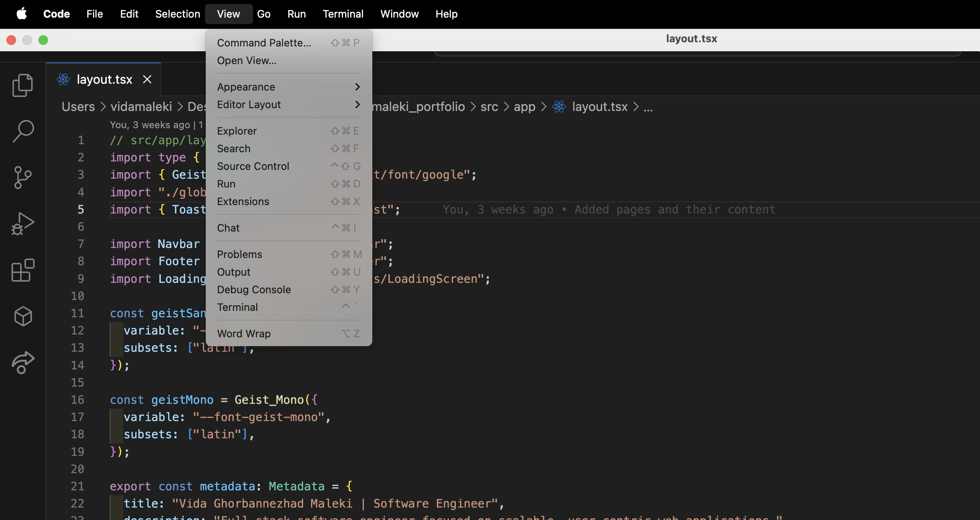Close the layout.tsx editor tab
980x520 pixels.
pyautogui.click(x=147, y=79)
